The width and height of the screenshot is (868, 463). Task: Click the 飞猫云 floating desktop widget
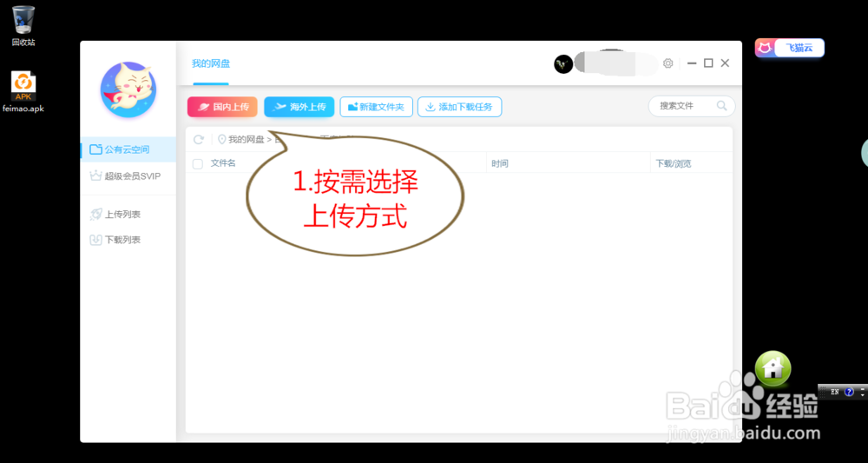click(x=789, y=48)
